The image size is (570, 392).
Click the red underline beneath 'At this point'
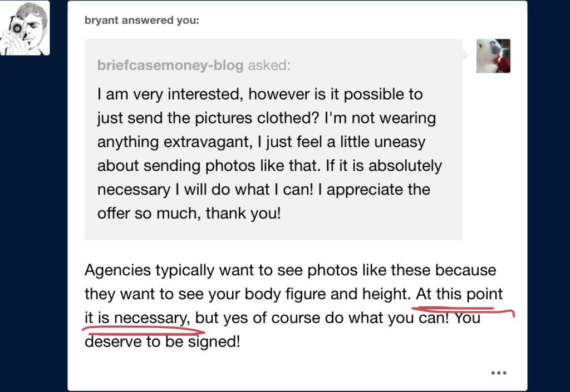pyautogui.click(x=464, y=310)
